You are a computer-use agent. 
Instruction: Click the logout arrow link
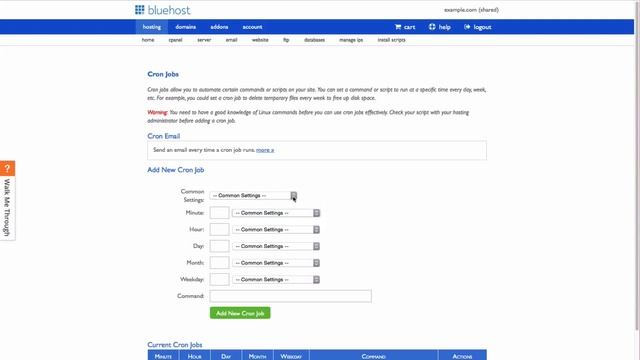tap(478, 27)
